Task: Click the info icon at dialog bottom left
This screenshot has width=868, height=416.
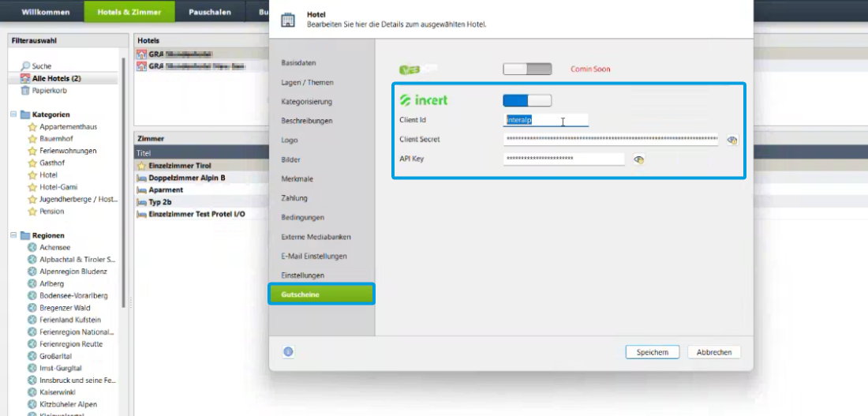Action: (288, 352)
